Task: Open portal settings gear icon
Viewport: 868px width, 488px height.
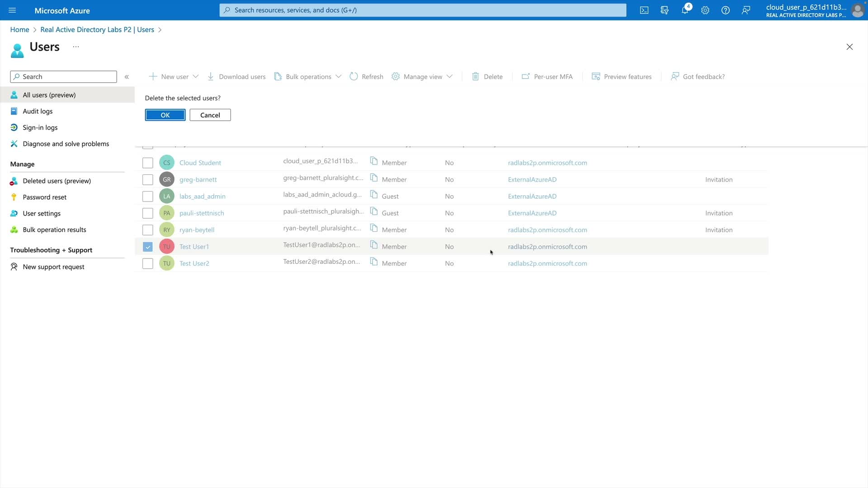Action: pyautogui.click(x=705, y=10)
